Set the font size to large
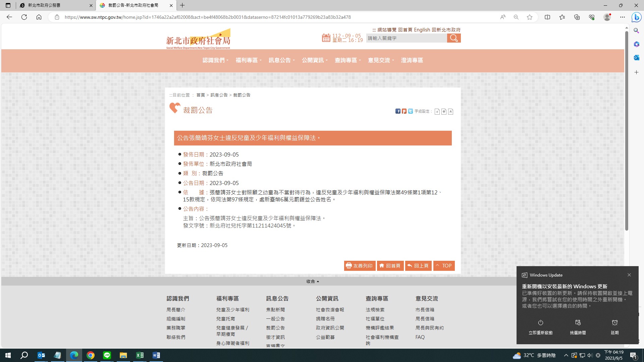This screenshot has width=644, height=362. pos(450,112)
